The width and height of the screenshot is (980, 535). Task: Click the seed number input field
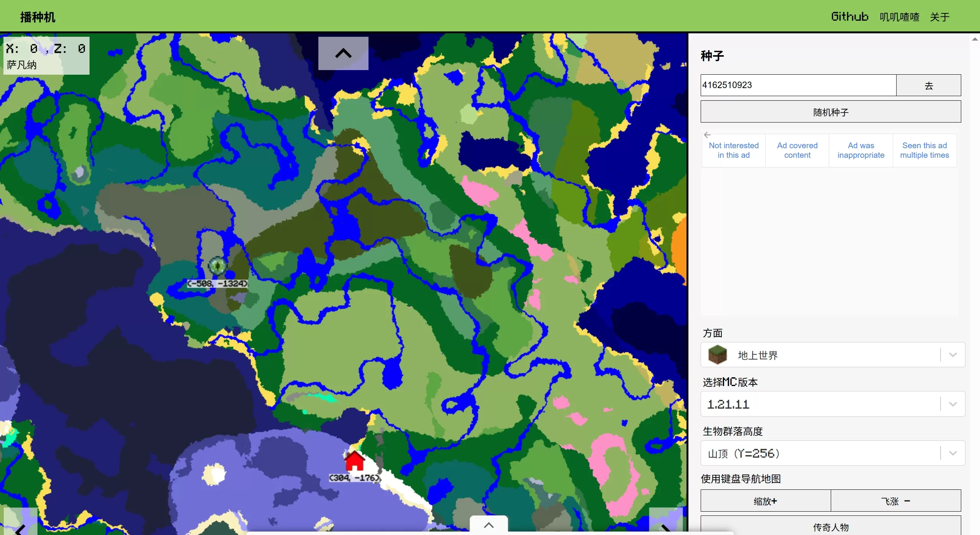(x=798, y=85)
